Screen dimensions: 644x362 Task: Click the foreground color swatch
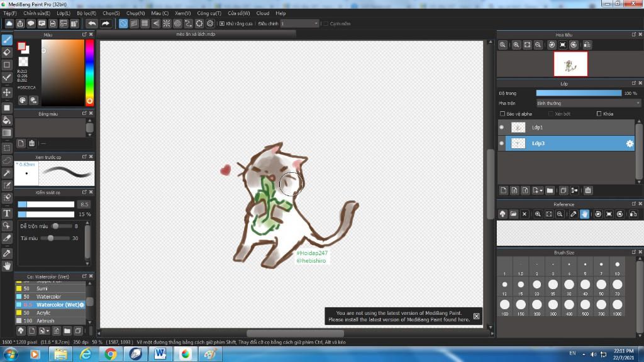pyautogui.click(x=22, y=47)
